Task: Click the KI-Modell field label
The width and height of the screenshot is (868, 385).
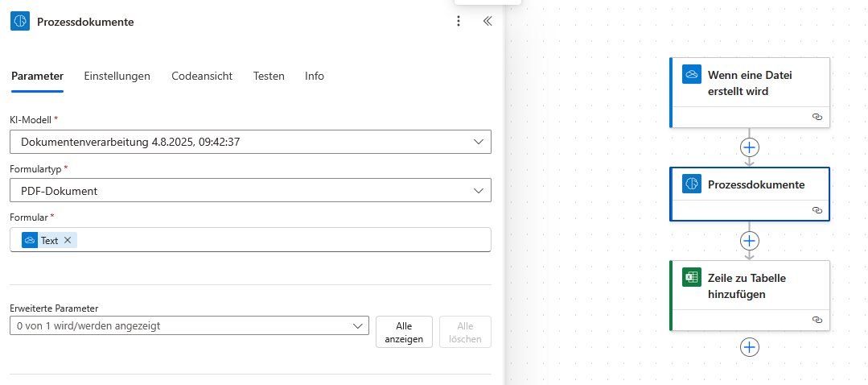Action: tap(31, 119)
